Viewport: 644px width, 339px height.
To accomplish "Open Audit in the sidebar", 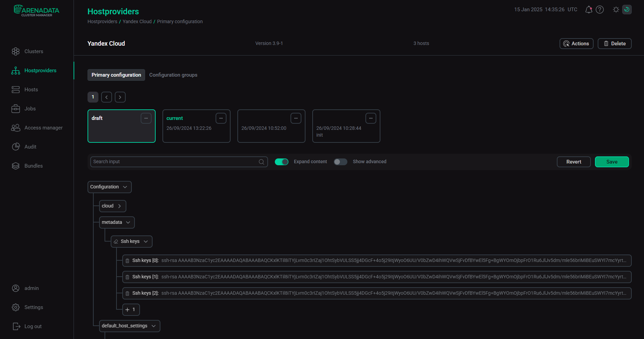I will coord(30,147).
